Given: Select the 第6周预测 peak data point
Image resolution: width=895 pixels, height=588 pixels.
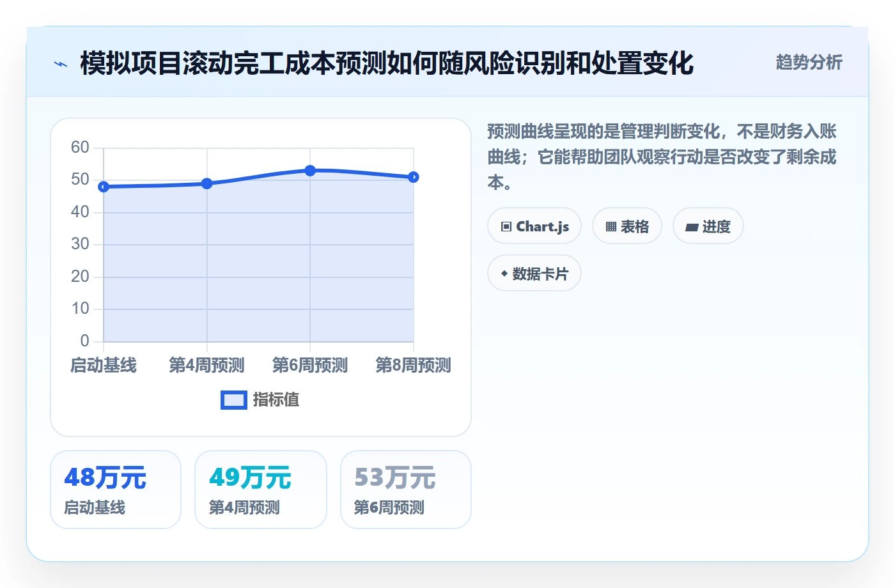Looking at the screenshot, I should pyautogui.click(x=310, y=171).
